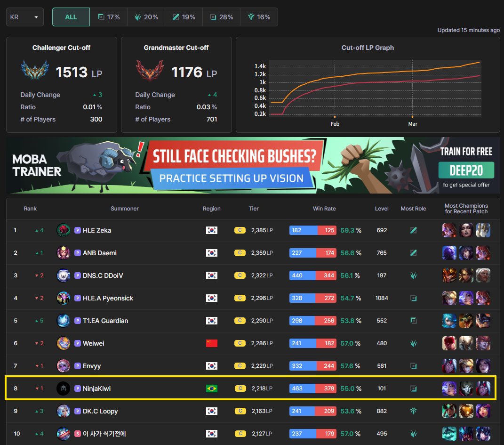Select the ALL roles tab

tap(71, 17)
